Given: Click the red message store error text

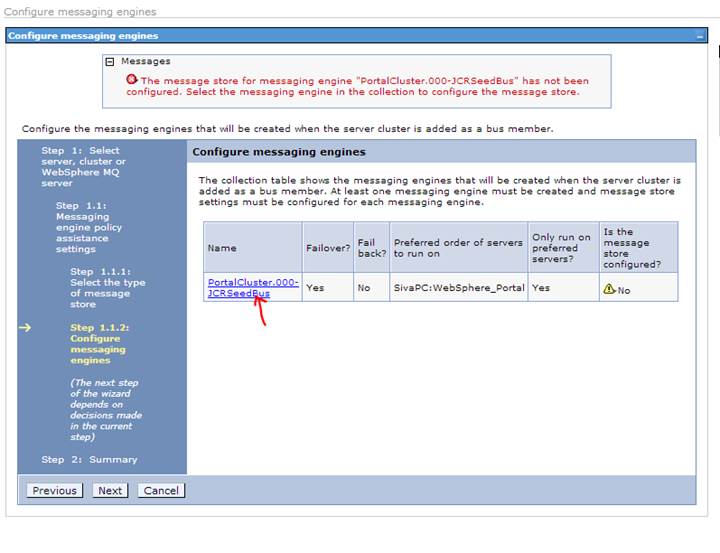Looking at the screenshot, I should pyautogui.click(x=358, y=86).
